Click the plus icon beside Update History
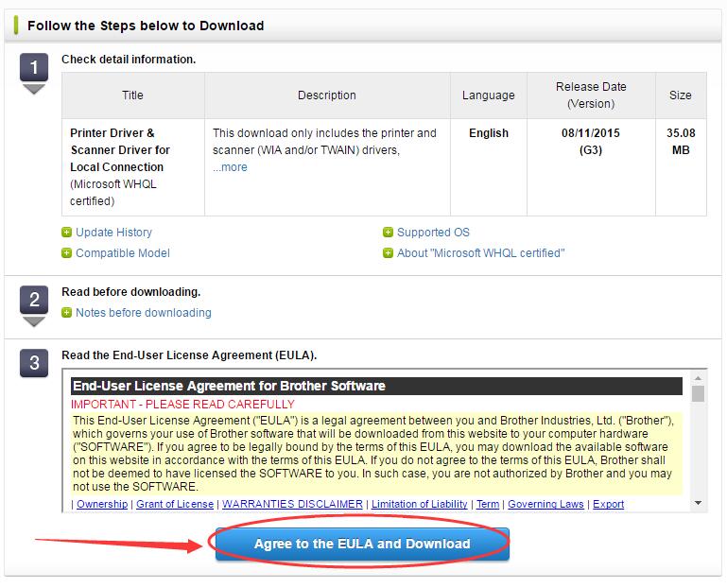Screen dimensions: 727x588 tap(66, 233)
